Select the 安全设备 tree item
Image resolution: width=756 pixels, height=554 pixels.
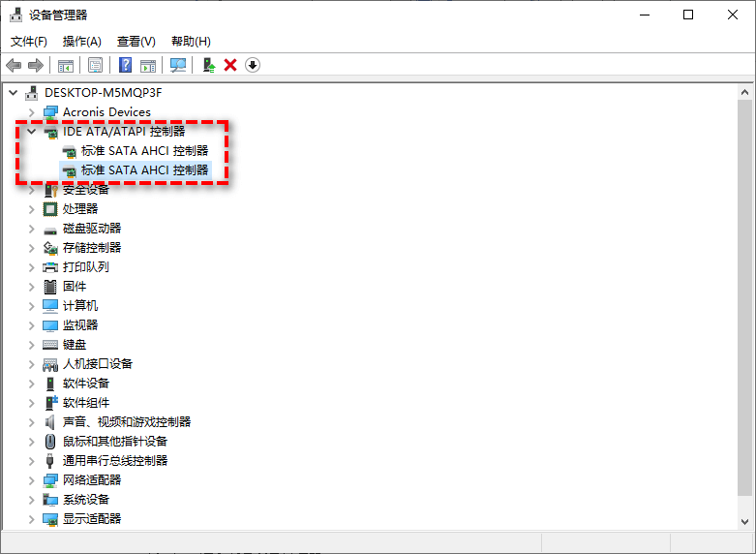coord(86,190)
